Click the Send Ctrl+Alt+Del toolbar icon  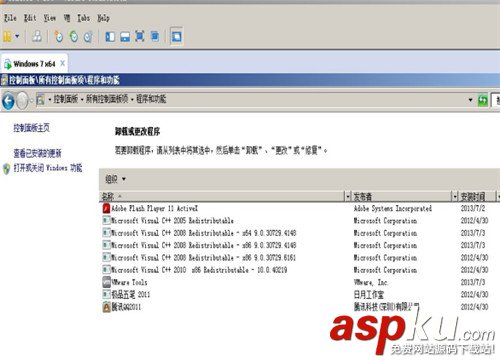tap(37, 36)
